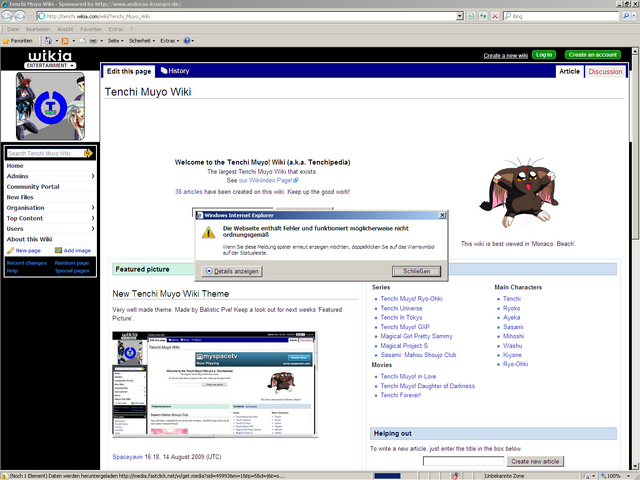This screenshot has width=640, height=480.
Task: Open the Create a new wiki link
Action: tap(505, 56)
